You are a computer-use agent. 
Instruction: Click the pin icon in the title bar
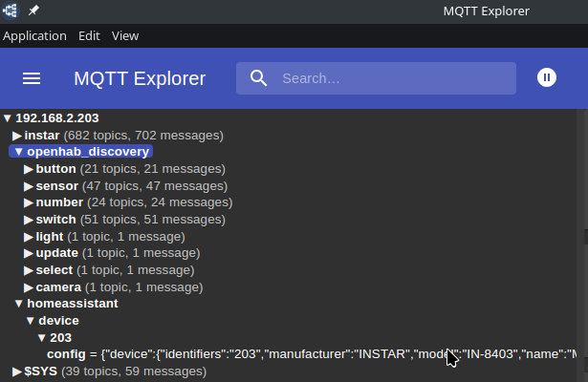(34, 11)
